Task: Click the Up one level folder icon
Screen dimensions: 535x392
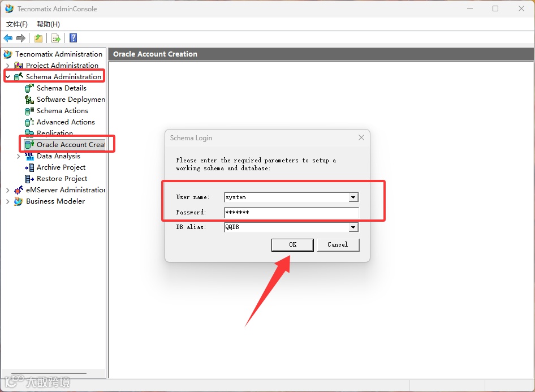Action: click(x=38, y=38)
